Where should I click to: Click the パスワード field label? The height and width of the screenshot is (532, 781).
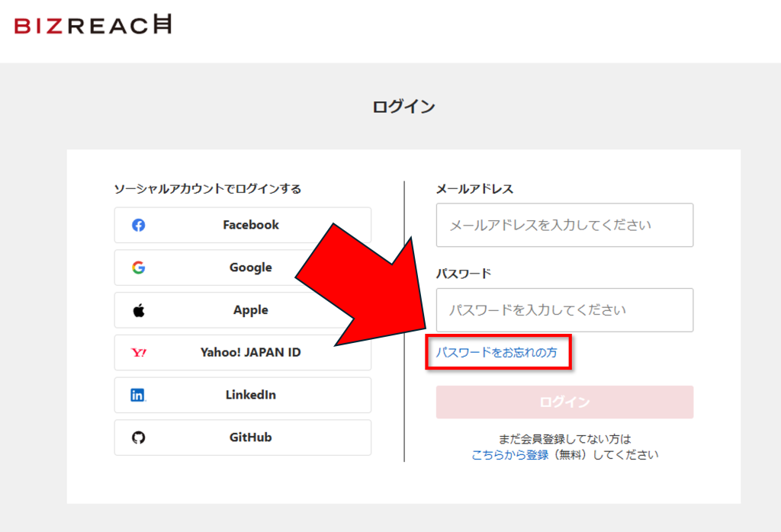coord(464,274)
